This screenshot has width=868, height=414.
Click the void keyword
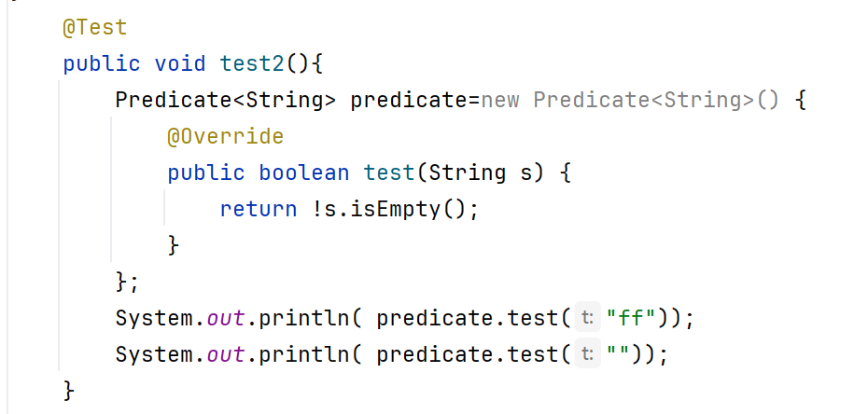click(x=180, y=63)
